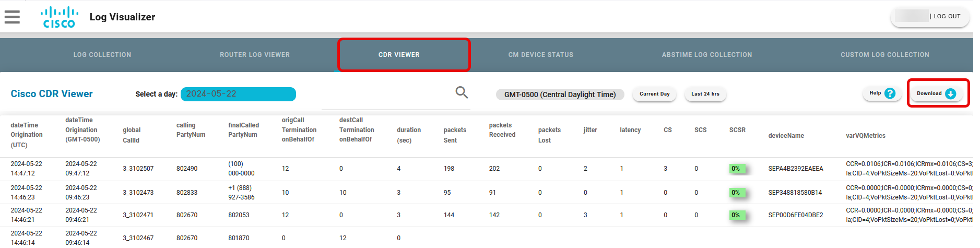This screenshot has height=248, width=980.
Task: Click calling party number 802833
Action: coord(187,193)
